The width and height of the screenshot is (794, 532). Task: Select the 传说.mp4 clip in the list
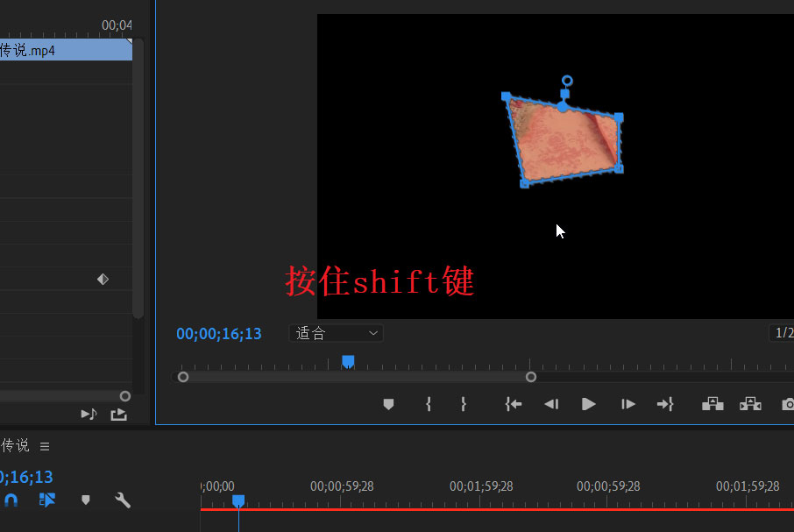click(61, 50)
